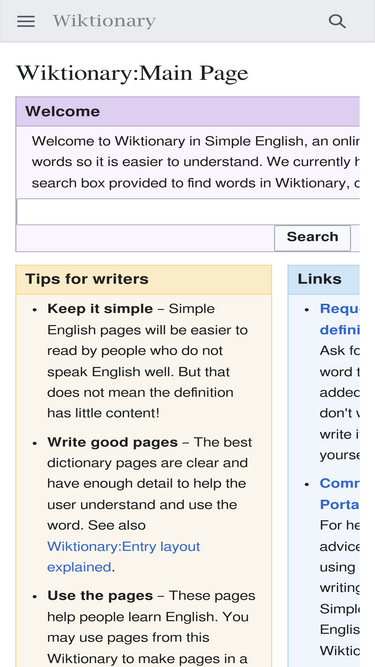Open Wiktionary:Entry layout explained link

pos(123,556)
